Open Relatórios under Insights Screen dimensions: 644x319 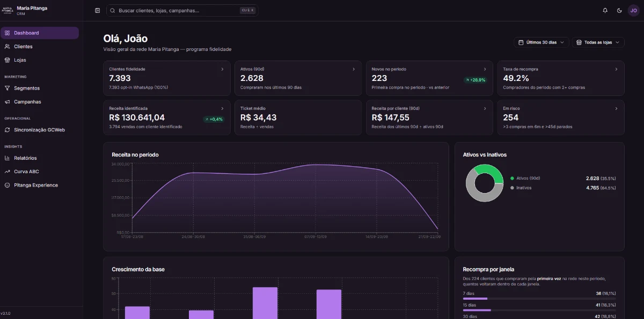tap(40, 158)
